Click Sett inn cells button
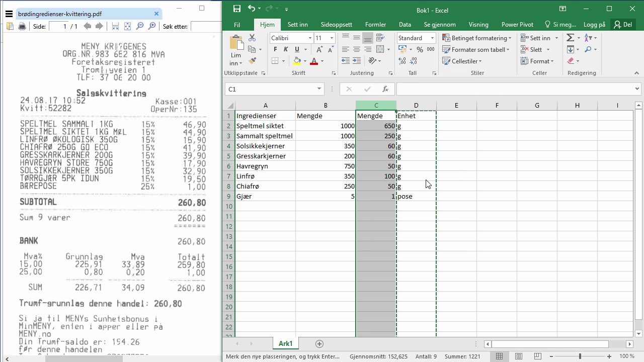 (x=539, y=38)
